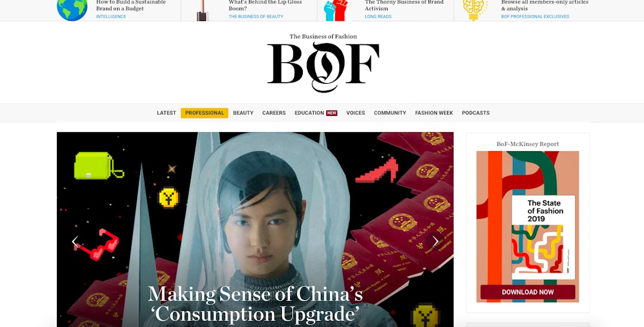Open the Podcasts section
Viewport: 644px width, 327px height.
(476, 113)
